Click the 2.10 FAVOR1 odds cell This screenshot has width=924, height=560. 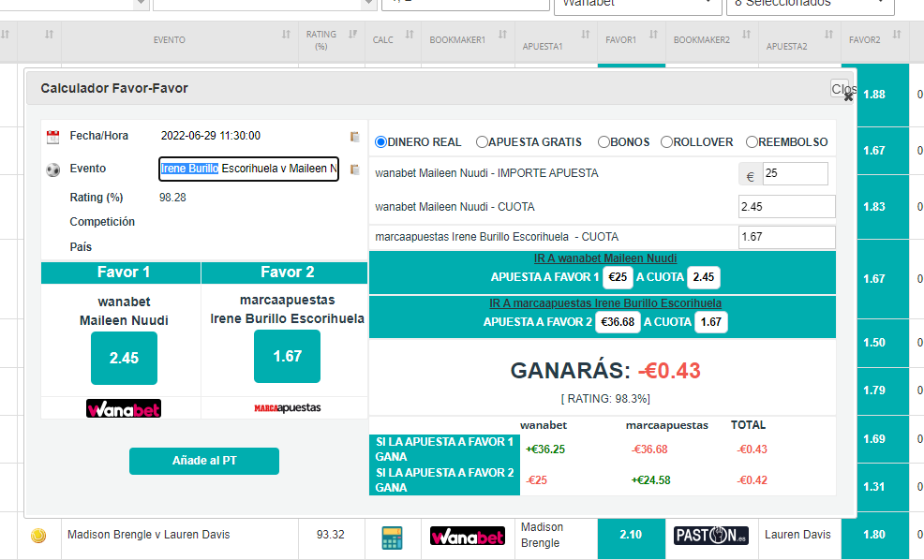[x=631, y=536]
